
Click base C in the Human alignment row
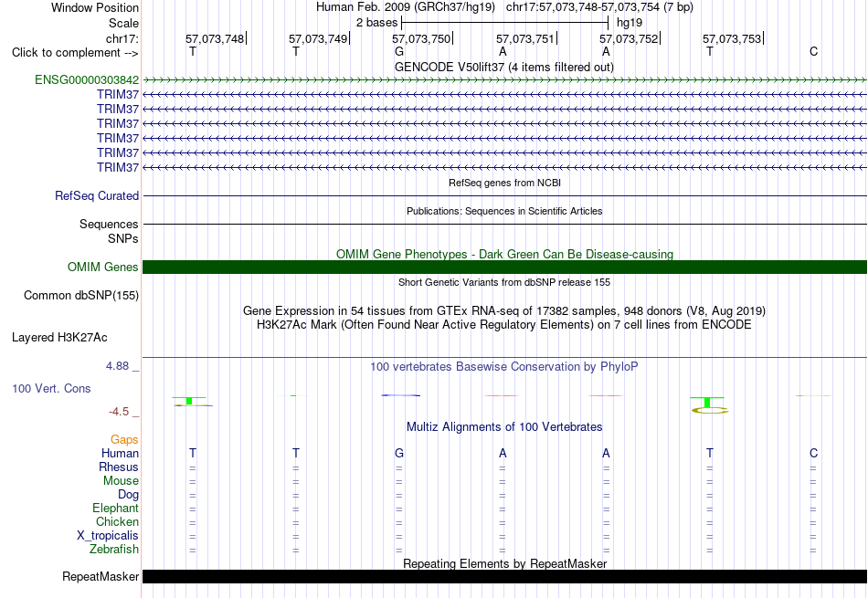(813, 454)
